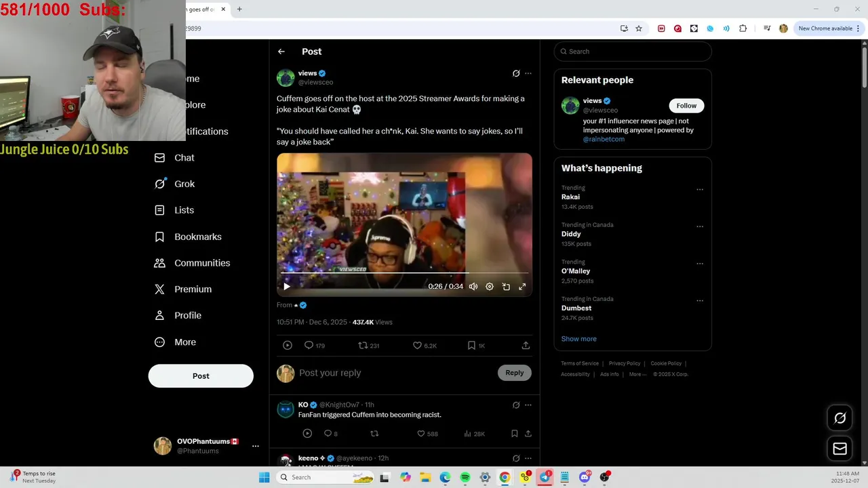Open the @rainbetcom link
The width and height of the screenshot is (868, 488).
(x=604, y=139)
